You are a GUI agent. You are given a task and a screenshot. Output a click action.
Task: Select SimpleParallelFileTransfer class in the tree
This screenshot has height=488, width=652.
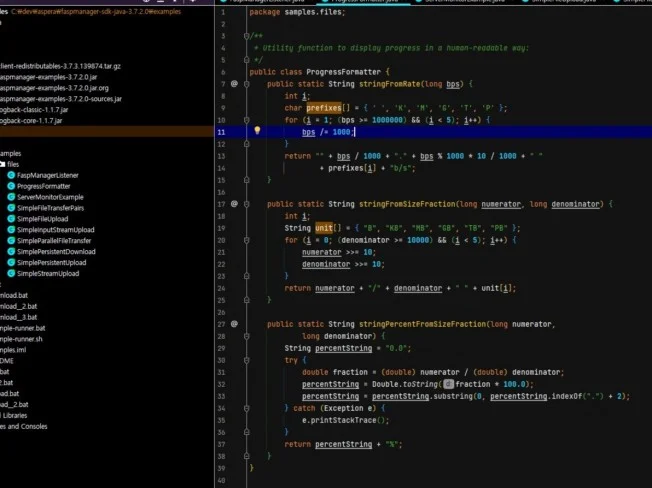(x=54, y=241)
